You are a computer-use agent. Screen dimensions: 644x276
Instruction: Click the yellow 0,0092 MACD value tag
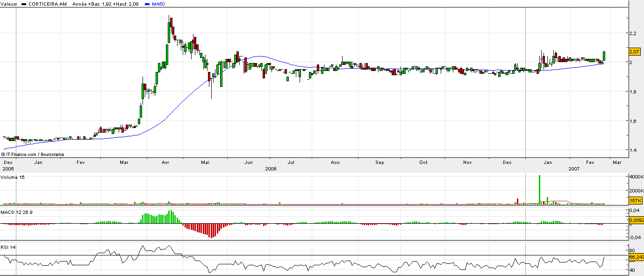[636, 219]
